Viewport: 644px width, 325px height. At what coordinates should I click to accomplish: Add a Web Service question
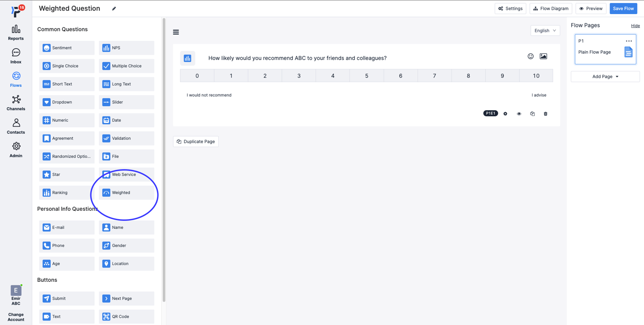(126, 174)
